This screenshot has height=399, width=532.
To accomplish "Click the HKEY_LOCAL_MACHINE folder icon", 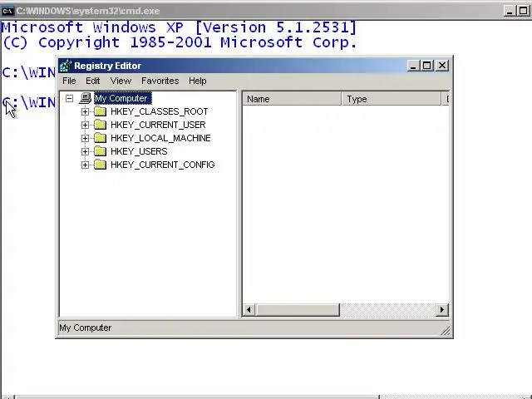I will tap(100, 138).
